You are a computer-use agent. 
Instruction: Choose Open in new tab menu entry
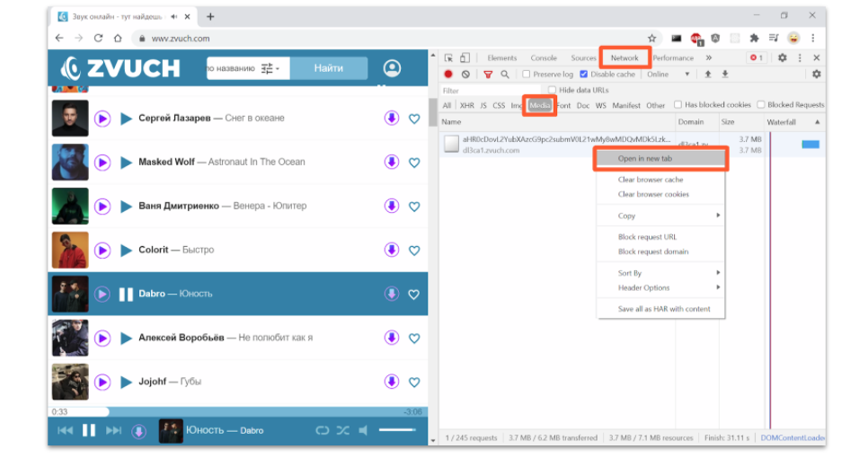[x=661, y=159]
